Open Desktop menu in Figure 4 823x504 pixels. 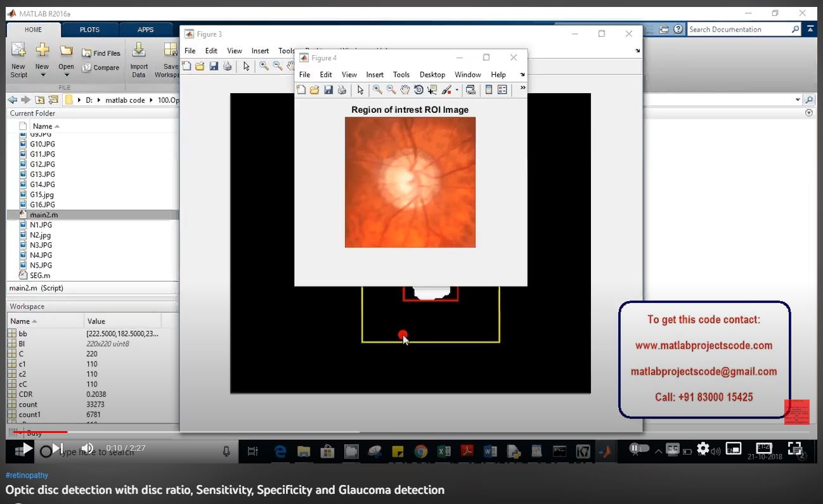[432, 75]
